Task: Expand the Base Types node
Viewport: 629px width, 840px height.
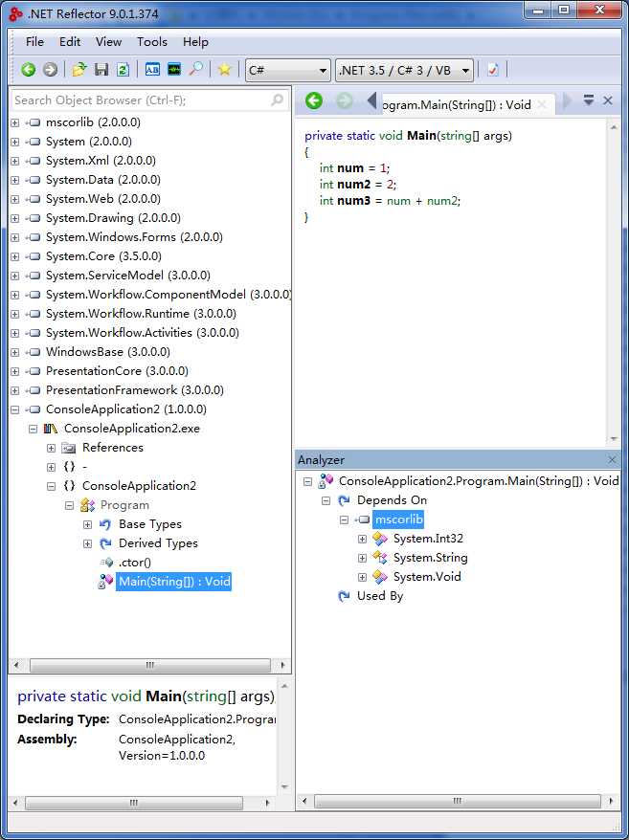Action: click(87, 524)
